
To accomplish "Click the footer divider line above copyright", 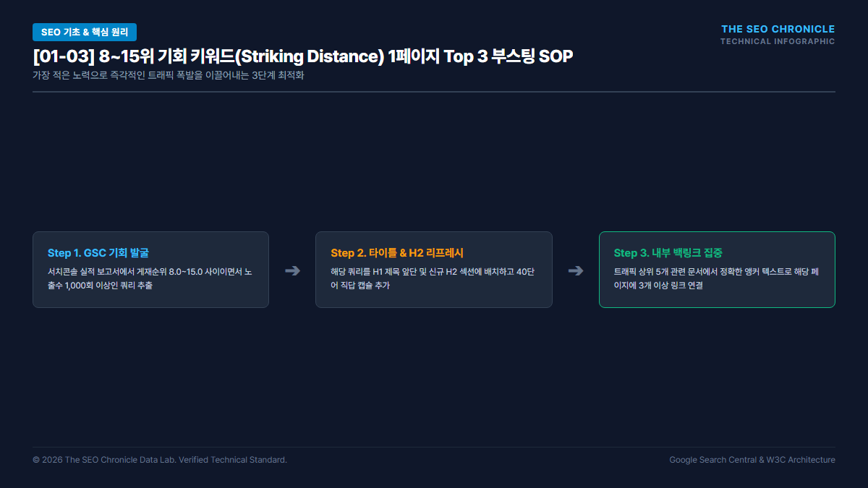I will [x=434, y=447].
